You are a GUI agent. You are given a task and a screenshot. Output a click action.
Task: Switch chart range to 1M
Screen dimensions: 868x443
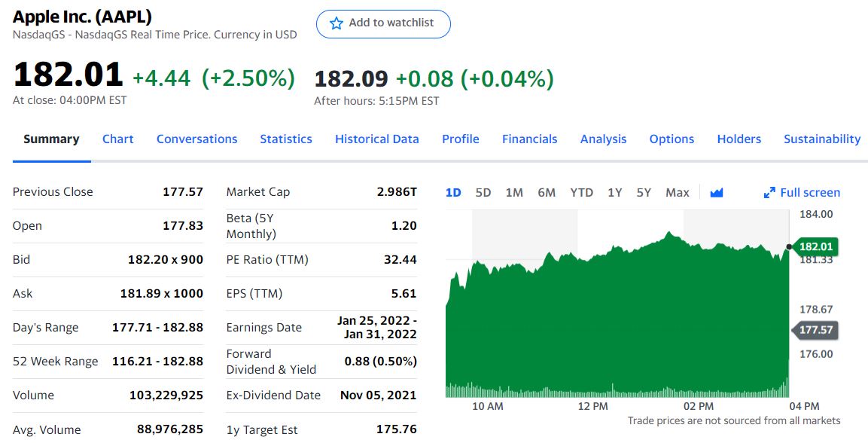(514, 192)
